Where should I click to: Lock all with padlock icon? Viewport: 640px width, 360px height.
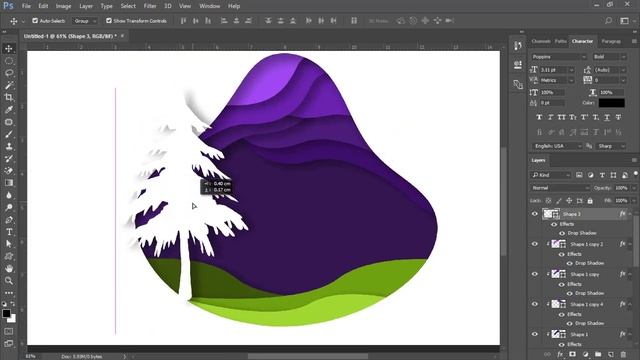pyautogui.click(x=590, y=201)
